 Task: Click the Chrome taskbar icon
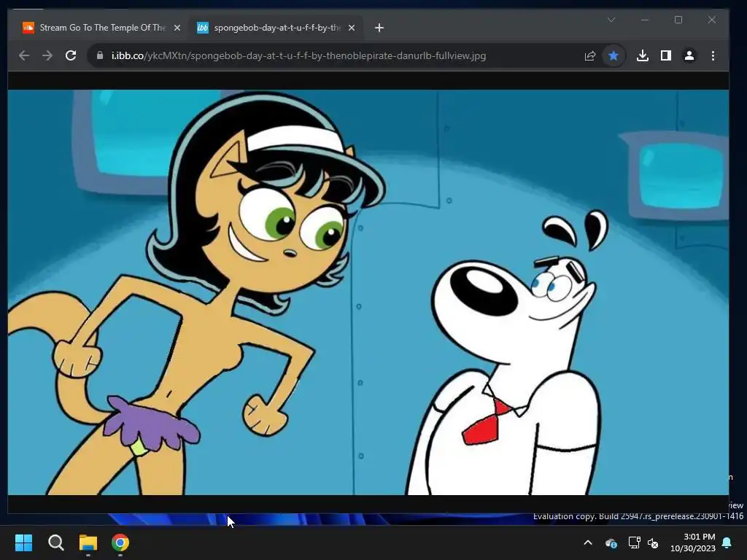click(120, 542)
